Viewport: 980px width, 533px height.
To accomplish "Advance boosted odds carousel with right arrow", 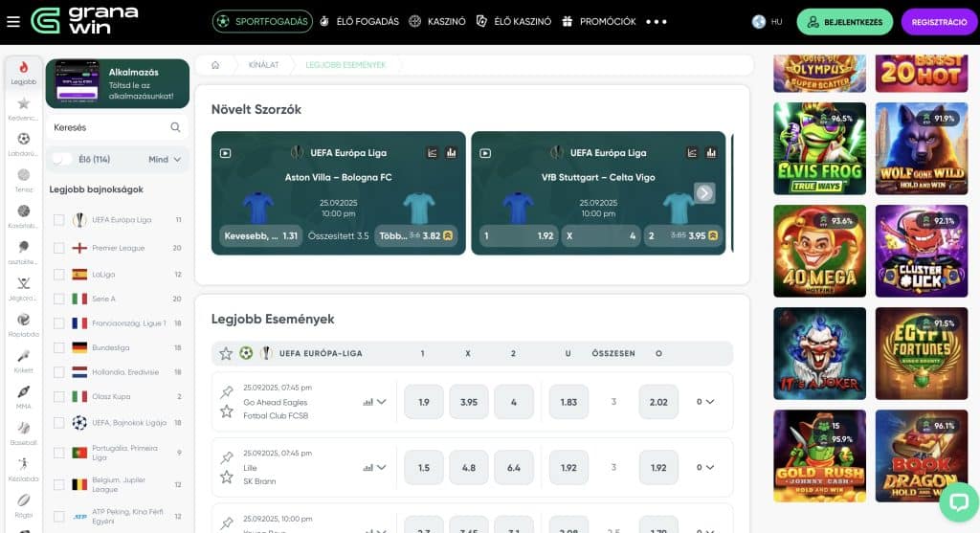I will coord(704,192).
